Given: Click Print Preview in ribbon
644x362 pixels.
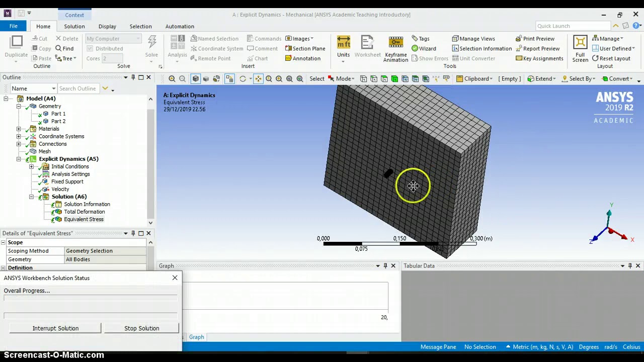Looking at the screenshot, I should coord(535,39).
